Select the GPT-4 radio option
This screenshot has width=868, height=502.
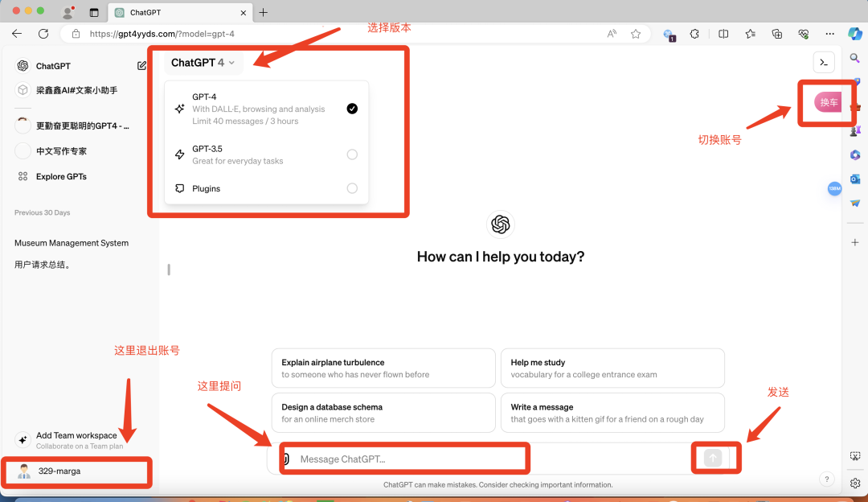point(352,109)
